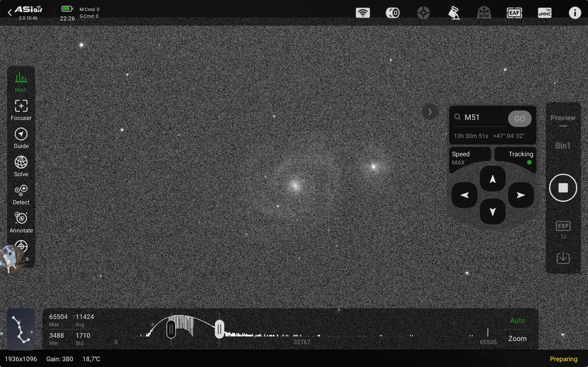Viewport: 588px width, 367px height.
Task: Collapse the telescope control panel
Action: pyautogui.click(x=430, y=112)
